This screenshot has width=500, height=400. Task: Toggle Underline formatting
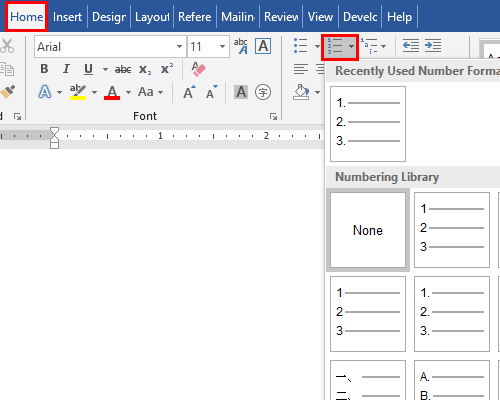[x=88, y=69]
